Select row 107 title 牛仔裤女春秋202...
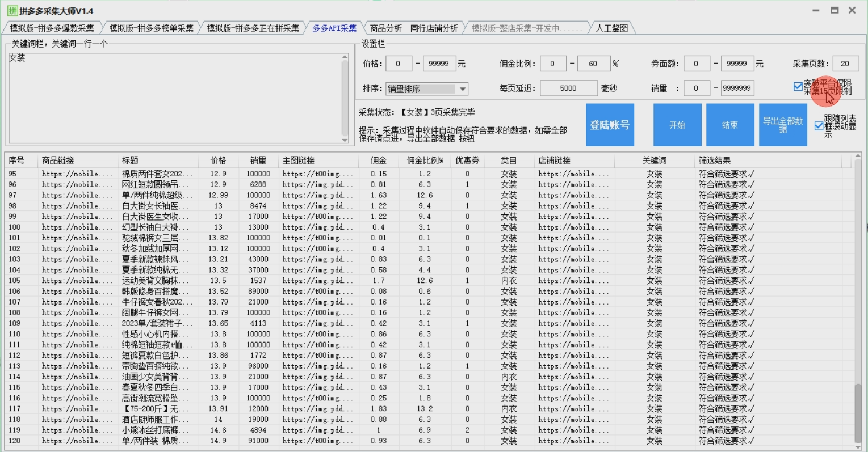Viewport: 868px width, 452px height. pyautogui.click(x=157, y=302)
